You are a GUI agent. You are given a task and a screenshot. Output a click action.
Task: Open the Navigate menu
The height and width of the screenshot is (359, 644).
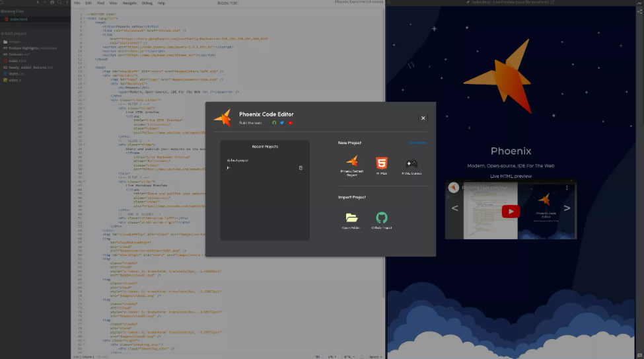coord(129,3)
